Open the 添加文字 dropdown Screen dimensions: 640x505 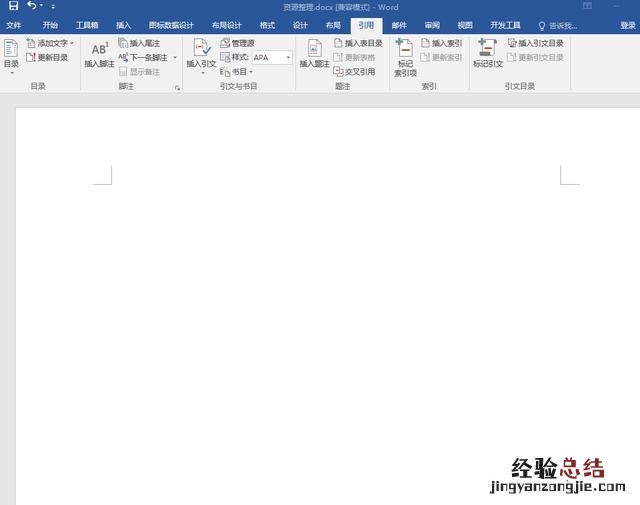50,43
